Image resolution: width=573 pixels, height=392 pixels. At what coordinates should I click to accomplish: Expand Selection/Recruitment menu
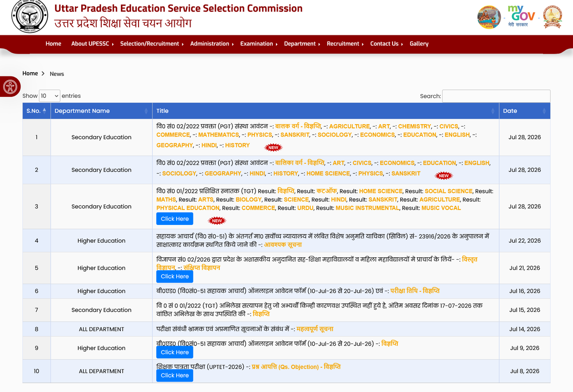click(152, 43)
